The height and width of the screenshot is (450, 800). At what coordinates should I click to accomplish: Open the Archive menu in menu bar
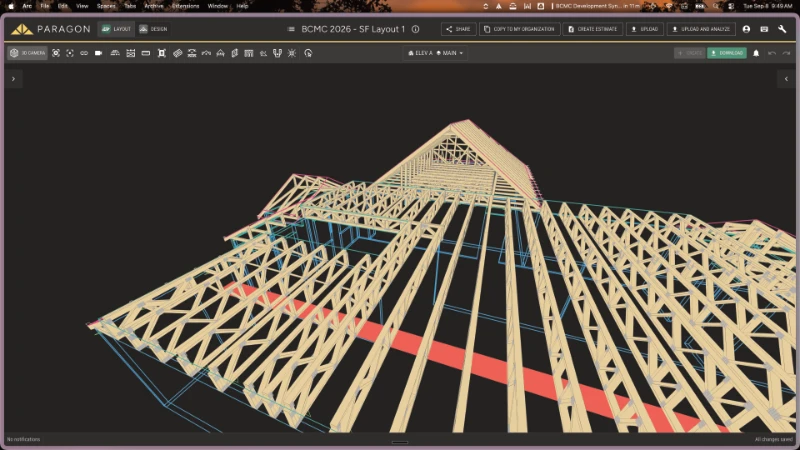tap(154, 6)
